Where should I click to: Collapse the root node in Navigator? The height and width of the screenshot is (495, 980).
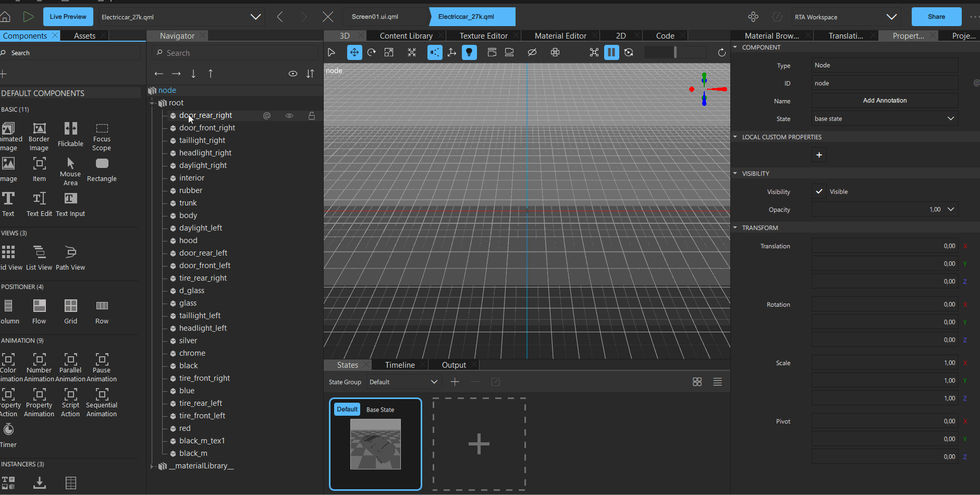tap(153, 103)
